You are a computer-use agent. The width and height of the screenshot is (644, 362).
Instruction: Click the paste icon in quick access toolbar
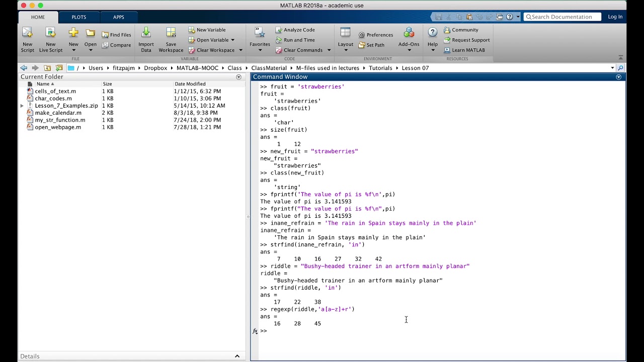coord(469,17)
